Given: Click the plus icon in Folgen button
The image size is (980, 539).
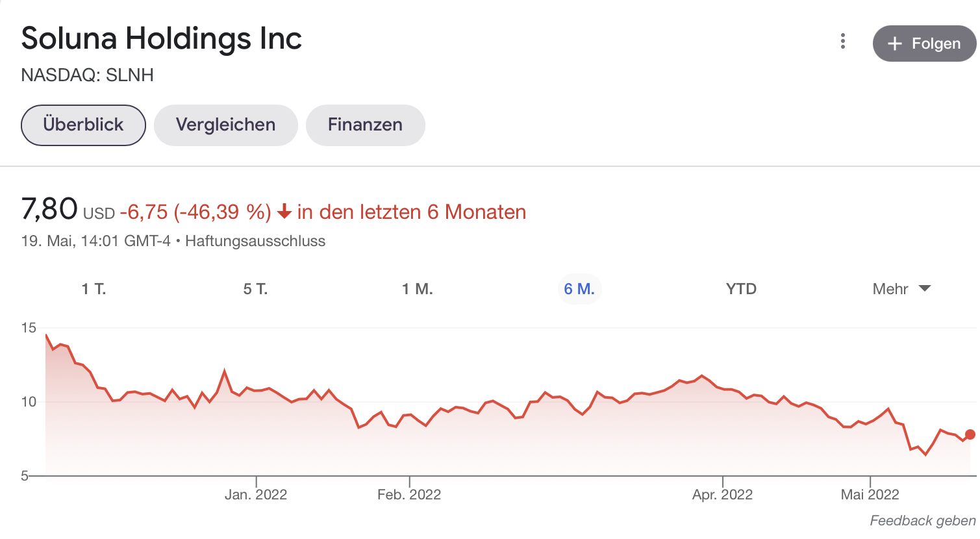Looking at the screenshot, I should (x=895, y=44).
